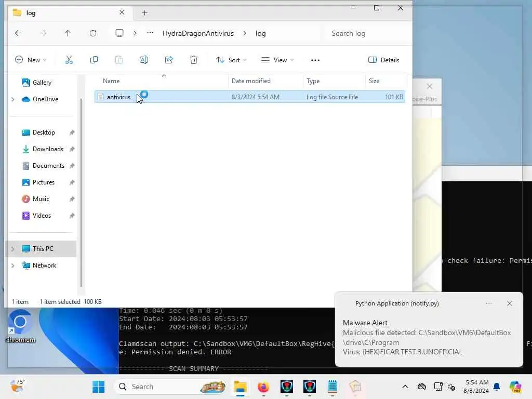Open Pictures quick access folder

pyautogui.click(x=44, y=182)
